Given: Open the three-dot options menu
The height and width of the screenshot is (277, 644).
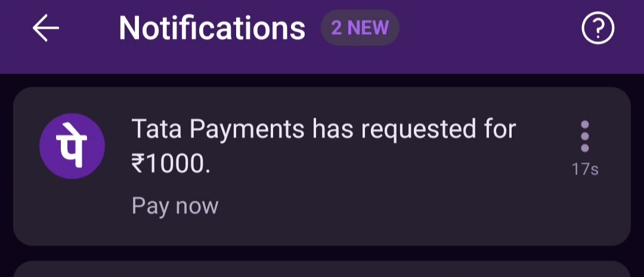Looking at the screenshot, I should pos(584,136).
